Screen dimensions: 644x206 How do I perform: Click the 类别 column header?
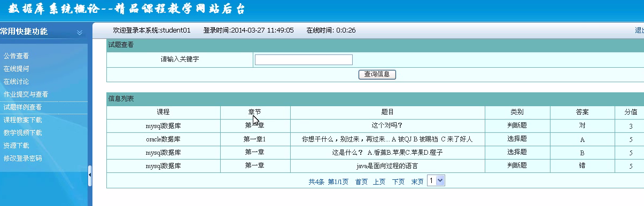pos(517,112)
